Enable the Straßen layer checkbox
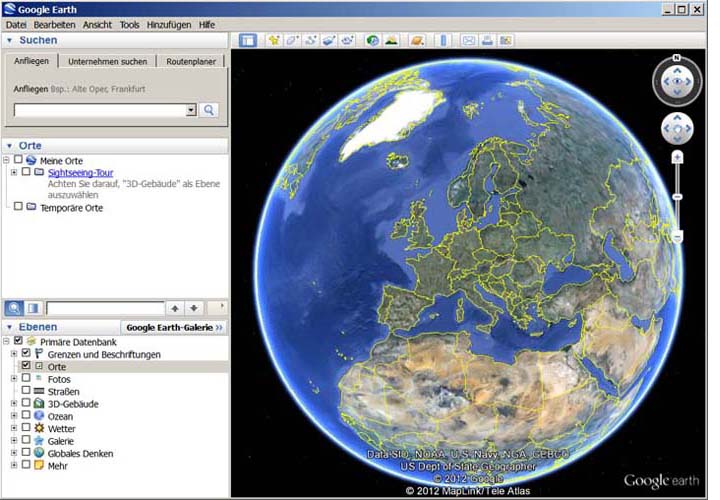 point(26,391)
